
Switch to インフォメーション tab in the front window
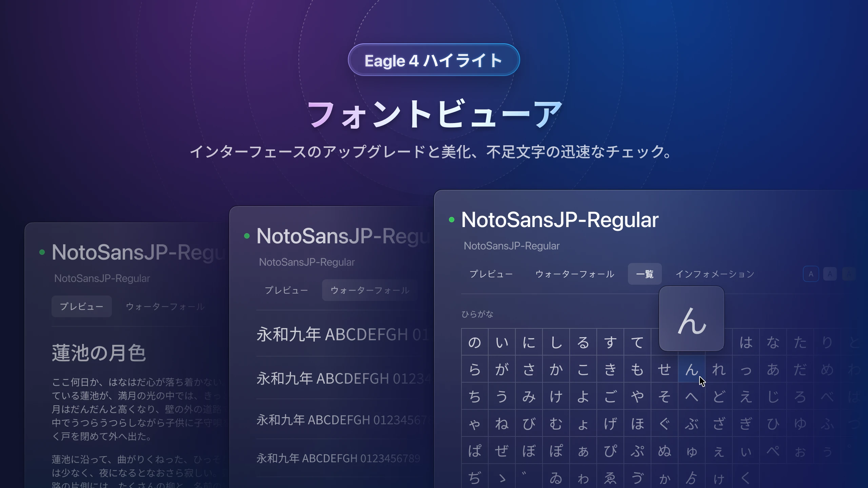click(x=715, y=274)
